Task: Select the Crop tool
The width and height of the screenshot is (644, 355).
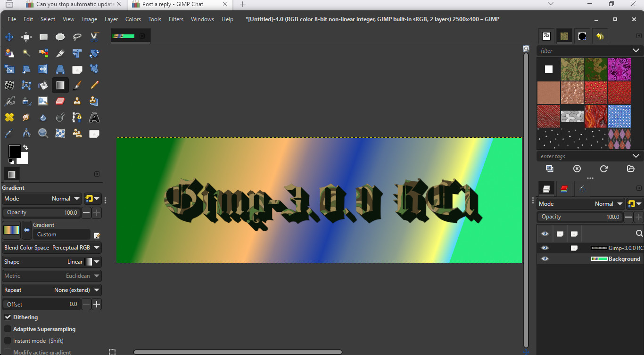Action: click(x=60, y=53)
